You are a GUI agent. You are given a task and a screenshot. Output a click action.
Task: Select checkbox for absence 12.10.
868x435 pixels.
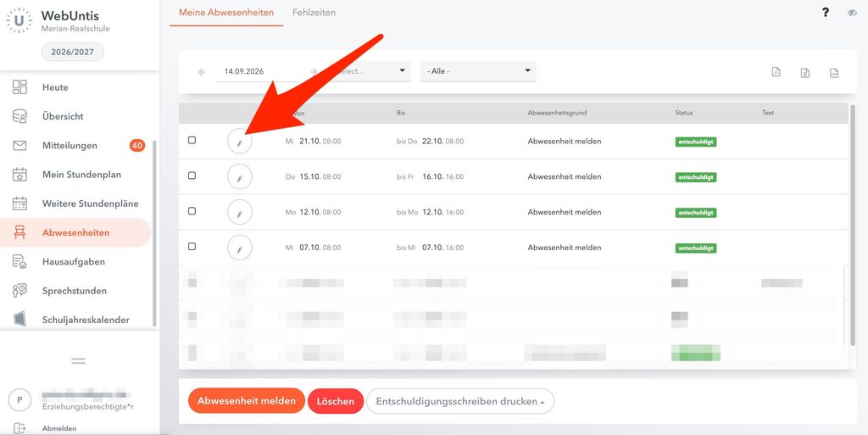tap(192, 211)
